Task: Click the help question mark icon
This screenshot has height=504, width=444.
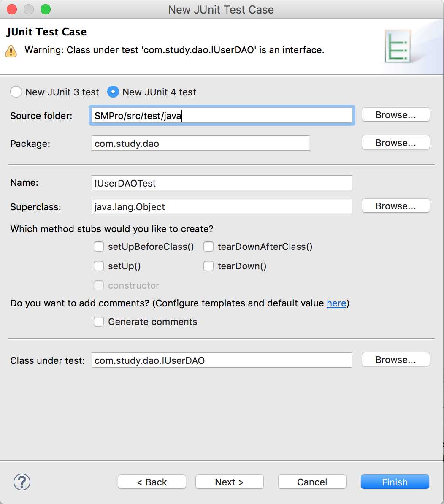Action: pos(22,482)
